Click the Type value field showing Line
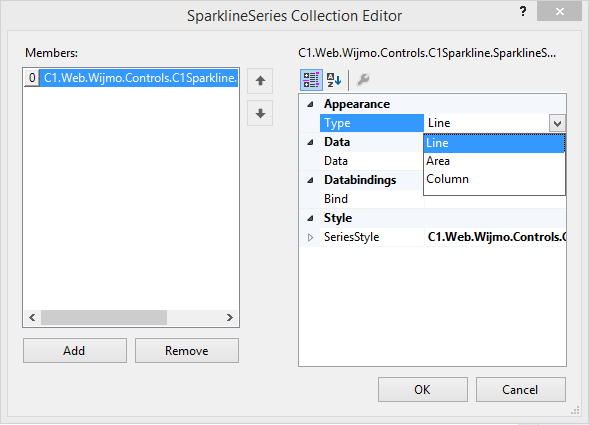Screen dimensions: 589x425 [487, 123]
